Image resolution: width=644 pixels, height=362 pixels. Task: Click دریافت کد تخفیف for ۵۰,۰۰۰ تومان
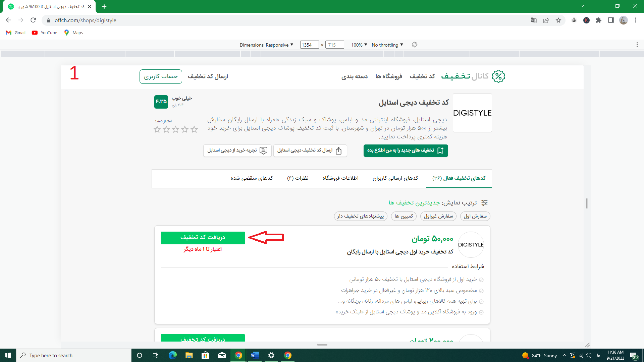point(203,238)
